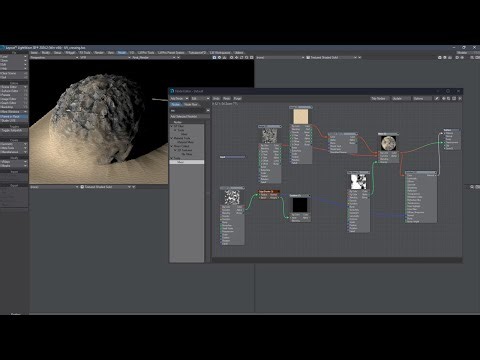Open the Save dropdown in left menu
The image size is (480, 360).
14,61
